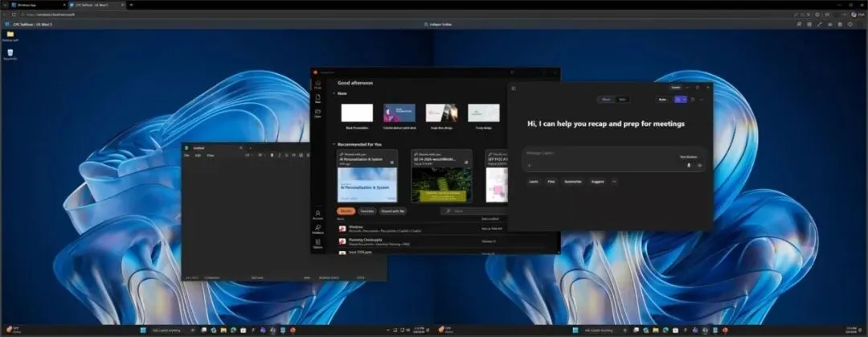The height and width of the screenshot is (337, 868).
Task: Open the Recycle Bin desktop icon
Action: pos(10,55)
